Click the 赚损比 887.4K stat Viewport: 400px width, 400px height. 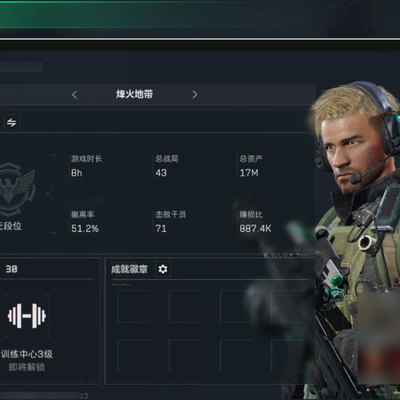255,221
